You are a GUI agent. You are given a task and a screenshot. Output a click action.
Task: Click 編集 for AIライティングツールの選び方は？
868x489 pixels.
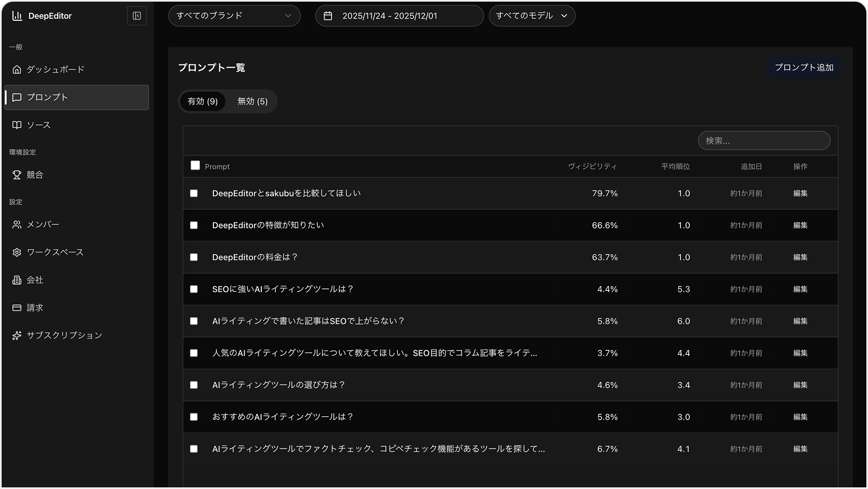(x=800, y=385)
